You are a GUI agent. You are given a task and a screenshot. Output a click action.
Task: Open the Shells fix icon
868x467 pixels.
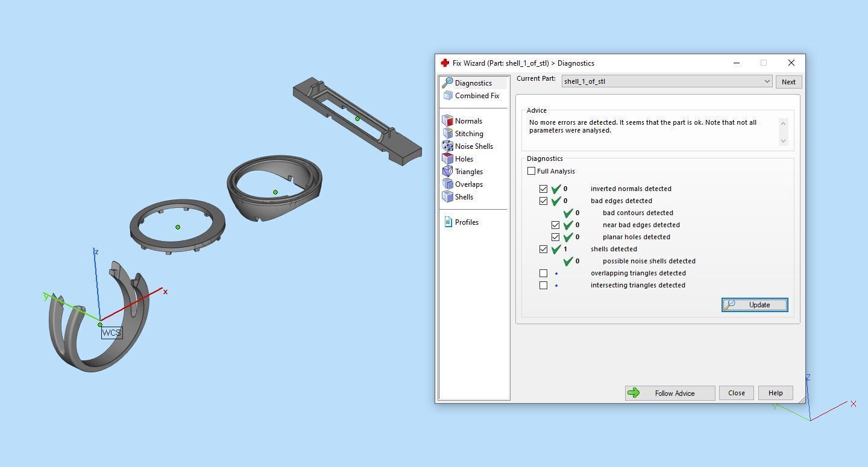[447, 197]
